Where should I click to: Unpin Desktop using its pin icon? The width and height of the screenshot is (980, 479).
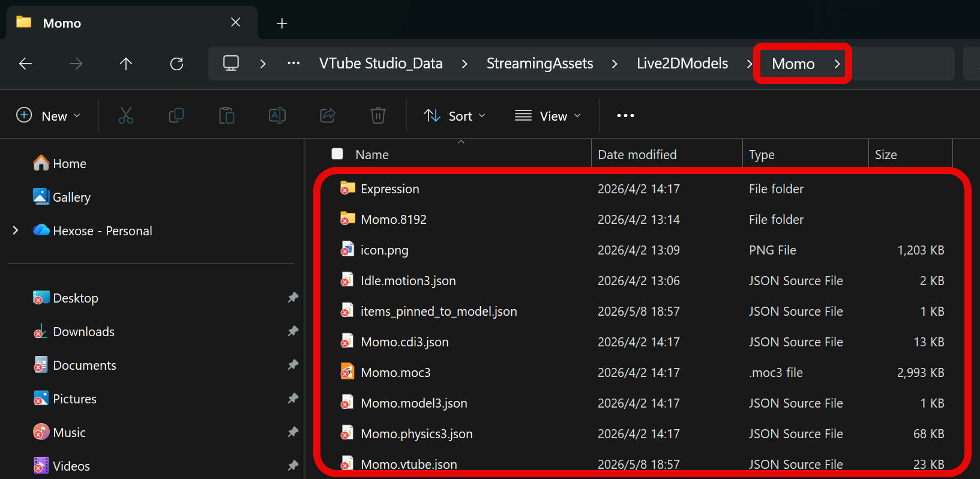tap(293, 298)
